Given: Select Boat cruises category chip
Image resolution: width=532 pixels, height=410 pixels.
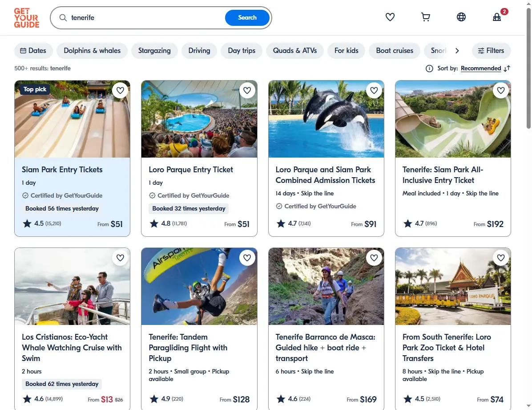Looking at the screenshot, I should [395, 51].
